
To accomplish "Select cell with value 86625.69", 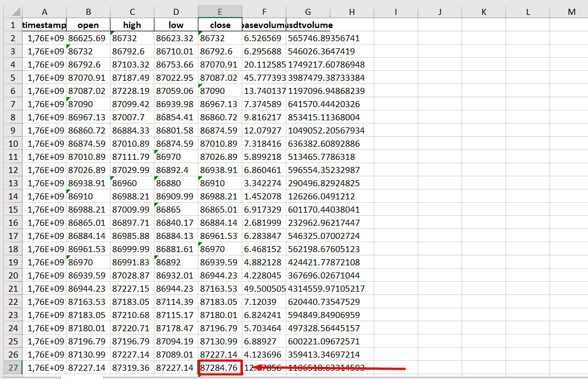I will pyautogui.click(x=88, y=38).
